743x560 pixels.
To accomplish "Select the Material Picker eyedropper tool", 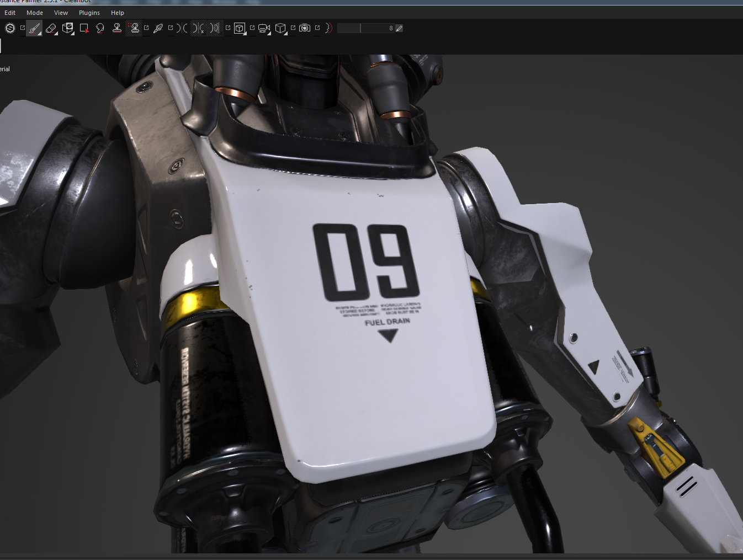I will (x=158, y=28).
